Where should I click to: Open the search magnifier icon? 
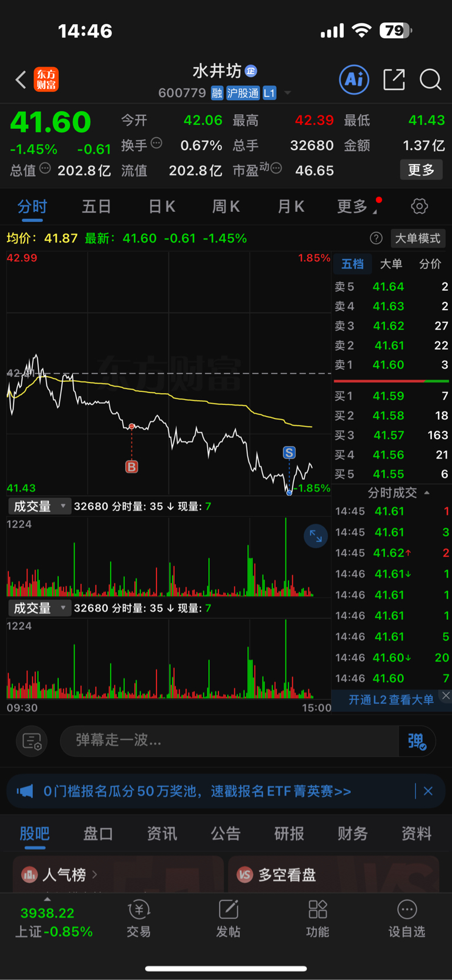430,79
